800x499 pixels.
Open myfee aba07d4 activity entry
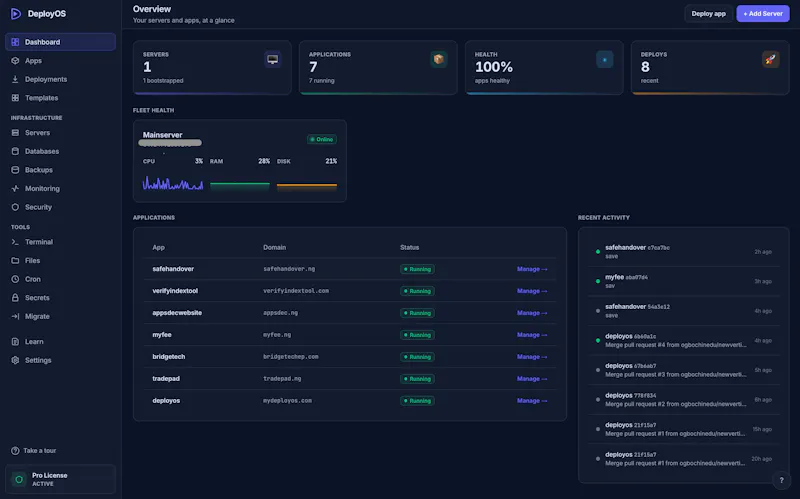click(684, 281)
